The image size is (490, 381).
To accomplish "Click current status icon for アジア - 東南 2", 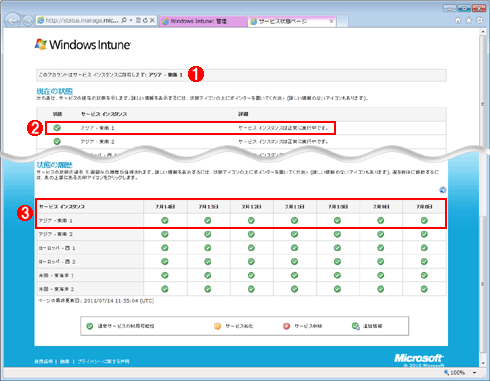I will [57, 141].
